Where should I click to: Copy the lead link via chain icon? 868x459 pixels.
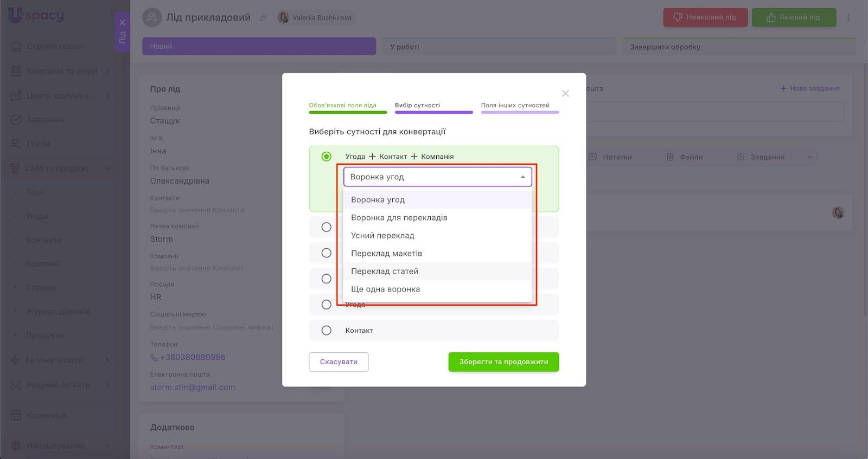coord(263,17)
